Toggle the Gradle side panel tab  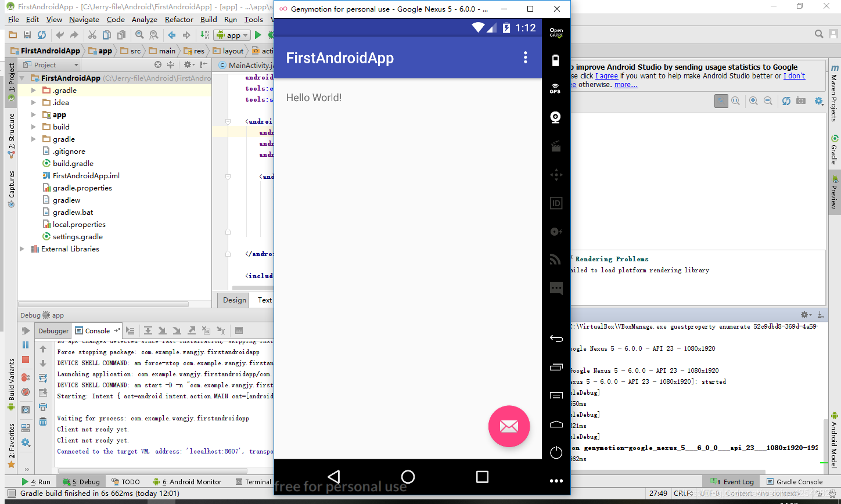click(834, 150)
